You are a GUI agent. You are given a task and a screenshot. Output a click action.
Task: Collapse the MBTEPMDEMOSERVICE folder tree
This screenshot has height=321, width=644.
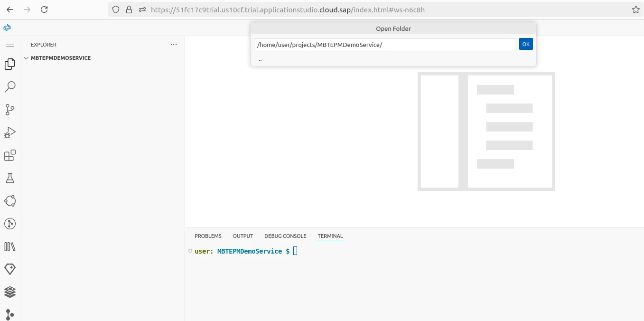[x=27, y=58]
